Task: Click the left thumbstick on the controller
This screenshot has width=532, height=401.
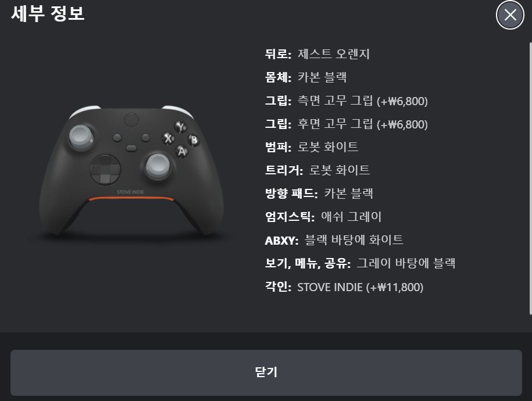Action: 81,137
